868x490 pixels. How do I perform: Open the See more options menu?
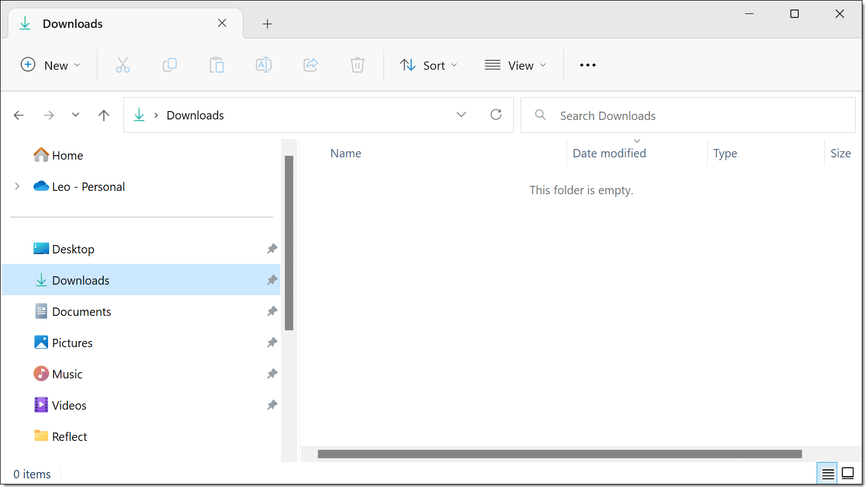click(588, 65)
